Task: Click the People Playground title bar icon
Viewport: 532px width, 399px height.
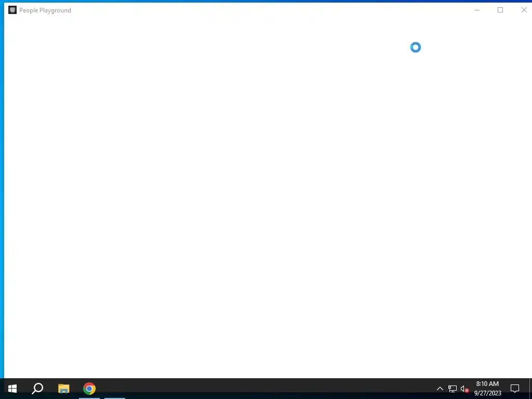Action: 12,10
